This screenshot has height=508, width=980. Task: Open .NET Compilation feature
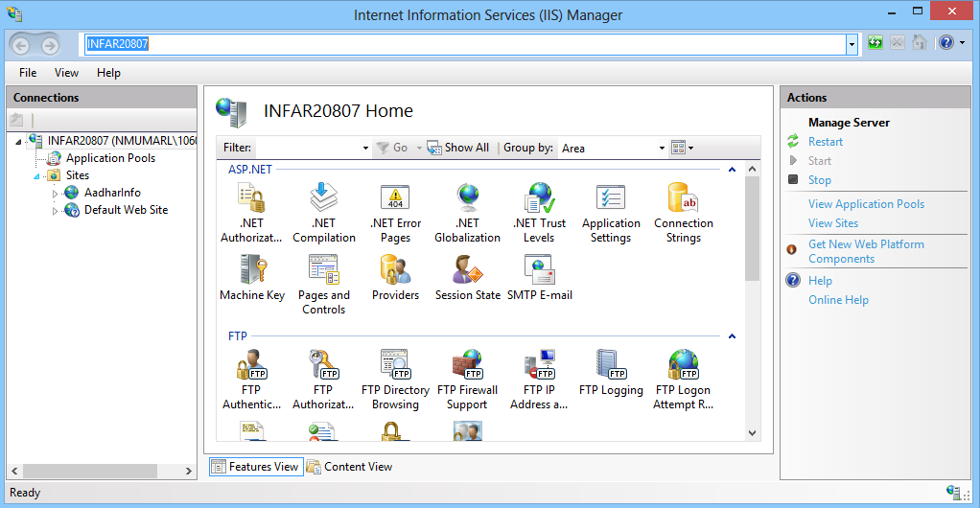(324, 213)
